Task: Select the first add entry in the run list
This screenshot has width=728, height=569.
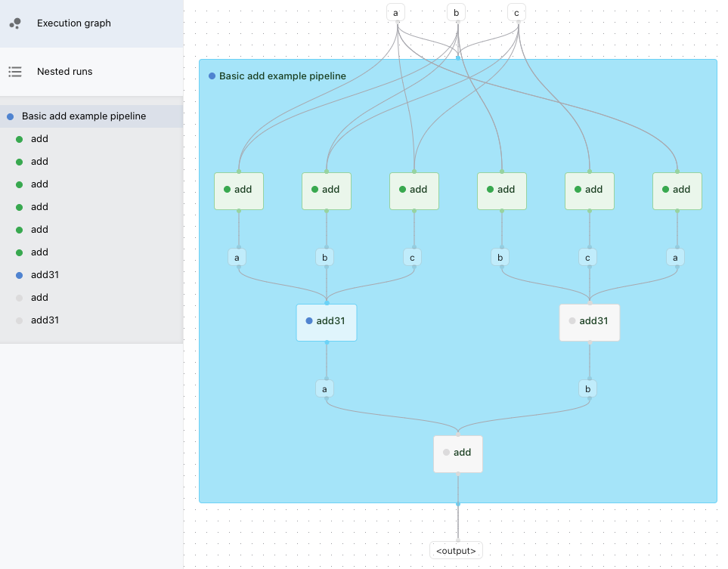Action: point(39,138)
